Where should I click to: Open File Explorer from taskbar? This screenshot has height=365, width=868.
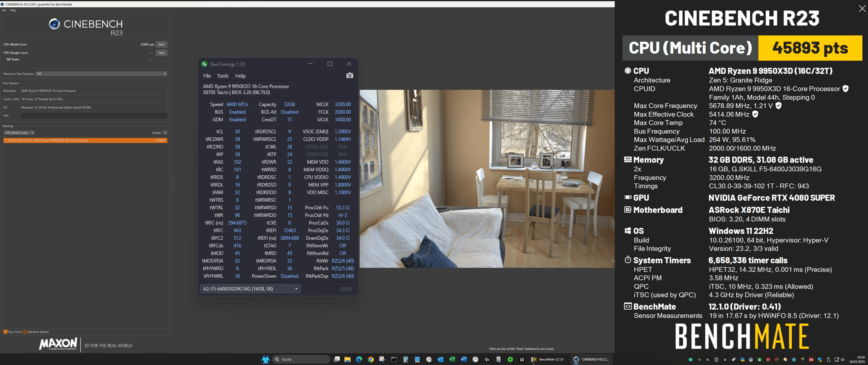348,359
